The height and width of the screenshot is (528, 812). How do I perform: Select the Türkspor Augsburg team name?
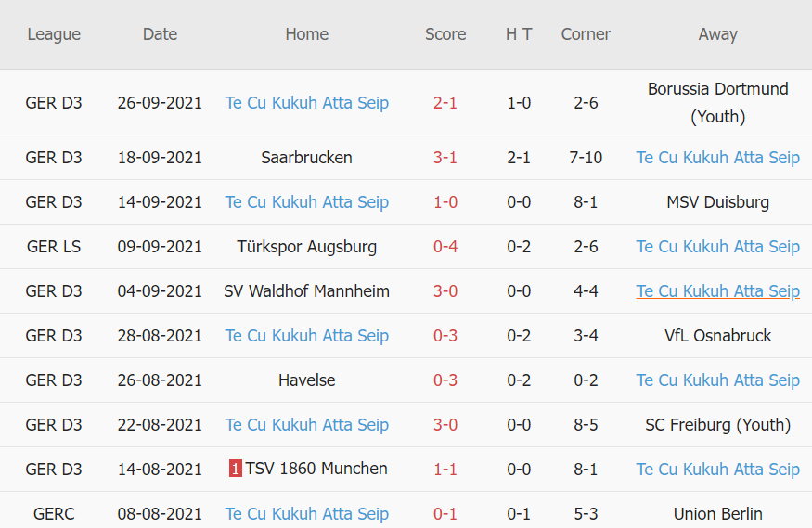coord(306,247)
